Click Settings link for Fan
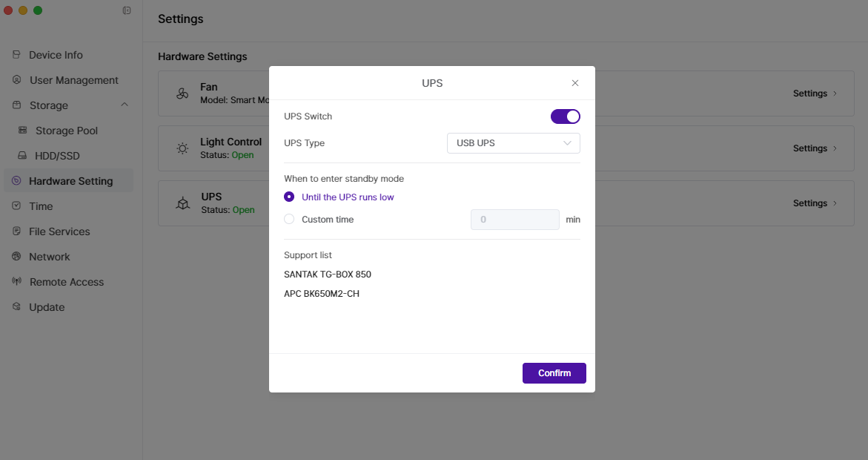 [x=810, y=93]
